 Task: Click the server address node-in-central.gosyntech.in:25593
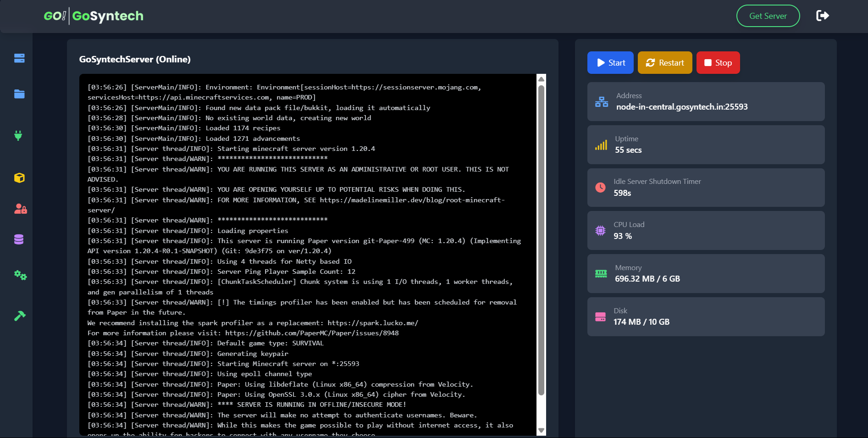(682, 107)
